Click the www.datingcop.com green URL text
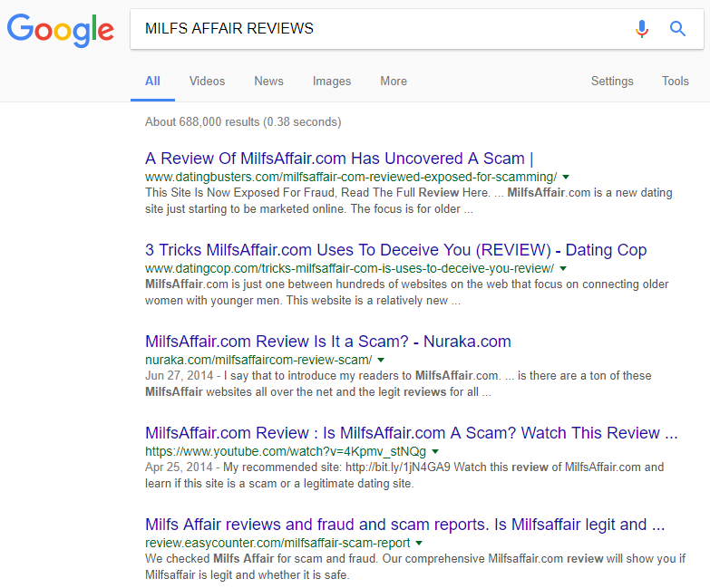Screen dimensions: 710x588 (x=349, y=269)
